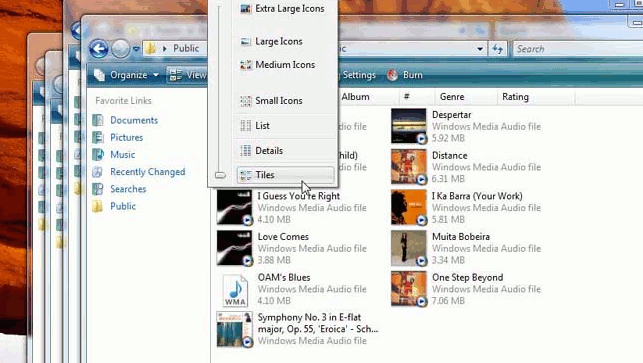Open Searches favorite link
The width and height of the screenshot is (643, 363).
click(x=128, y=189)
